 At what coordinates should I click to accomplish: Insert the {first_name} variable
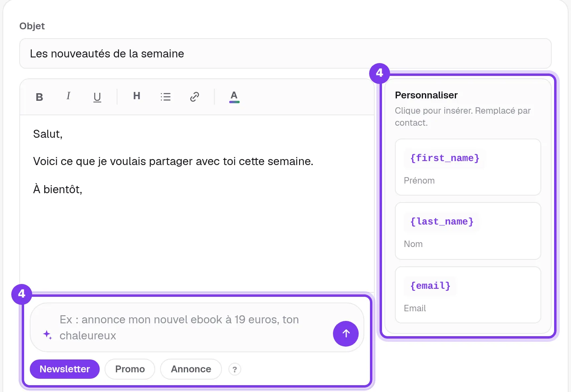click(x=468, y=167)
